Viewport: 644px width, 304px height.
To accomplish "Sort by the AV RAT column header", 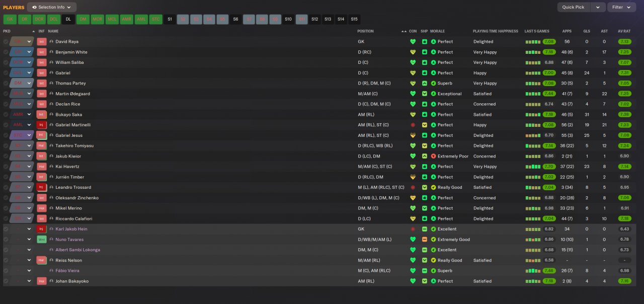I will click(623, 31).
